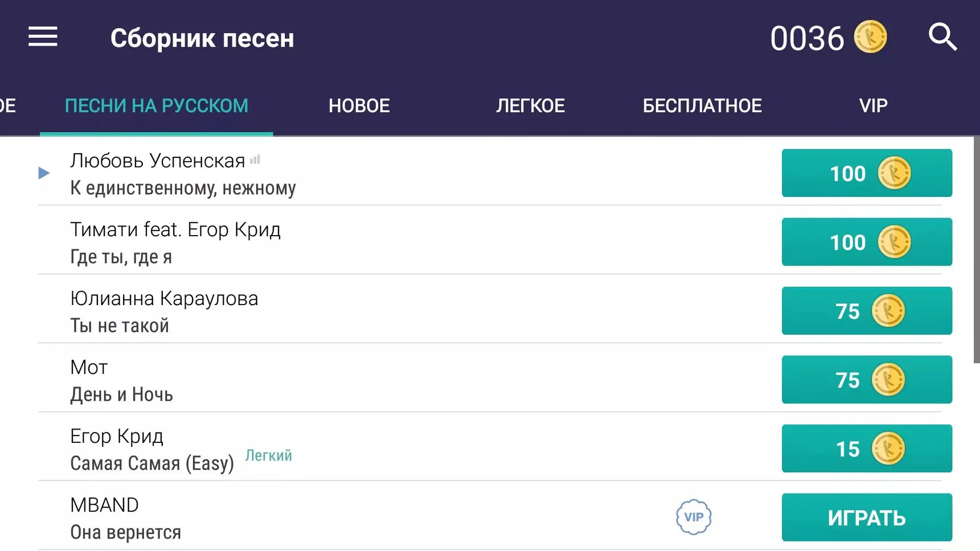The width and height of the screenshot is (980, 551).
Task: Switch to the ЛЕГКОЕ tab
Action: coord(530,106)
